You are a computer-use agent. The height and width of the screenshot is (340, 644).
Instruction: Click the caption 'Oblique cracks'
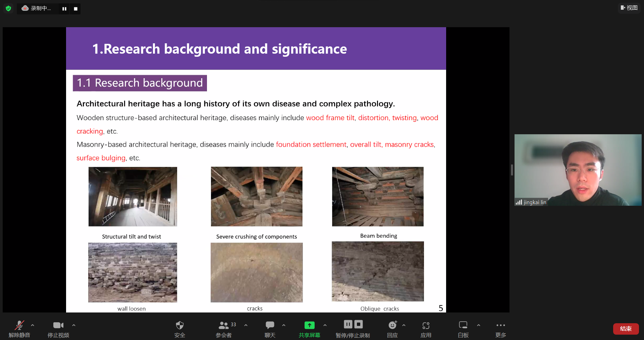380,309
